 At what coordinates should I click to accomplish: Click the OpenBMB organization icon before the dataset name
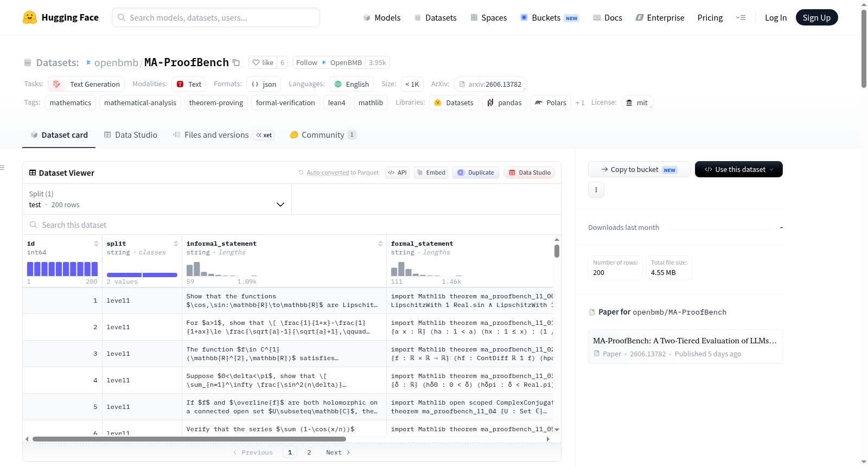(88, 62)
